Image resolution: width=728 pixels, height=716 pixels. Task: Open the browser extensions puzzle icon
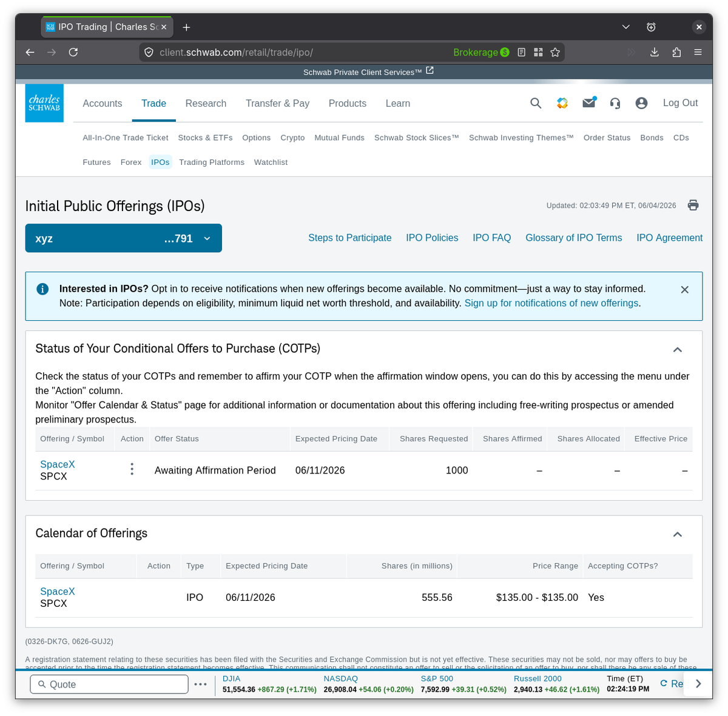pyautogui.click(x=676, y=52)
